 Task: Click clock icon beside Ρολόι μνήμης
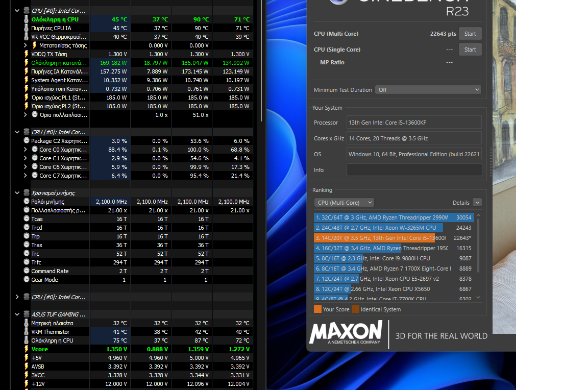tap(26, 201)
